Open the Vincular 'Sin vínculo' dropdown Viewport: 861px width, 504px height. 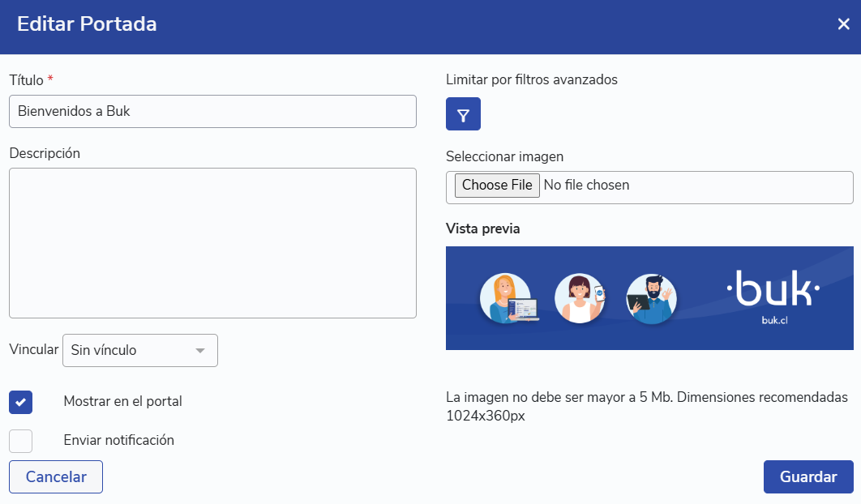tap(130, 350)
